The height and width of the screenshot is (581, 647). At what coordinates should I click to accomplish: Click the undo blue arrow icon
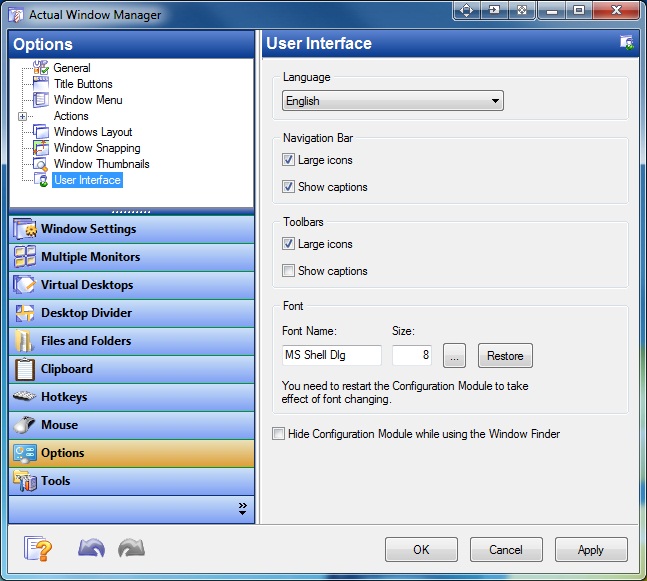pos(91,548)
